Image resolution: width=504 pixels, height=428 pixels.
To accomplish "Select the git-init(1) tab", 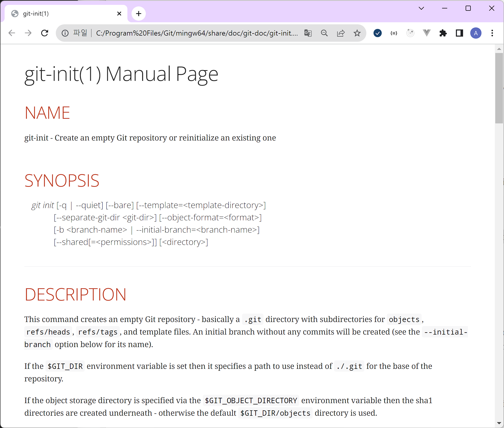I will (64, 14).
